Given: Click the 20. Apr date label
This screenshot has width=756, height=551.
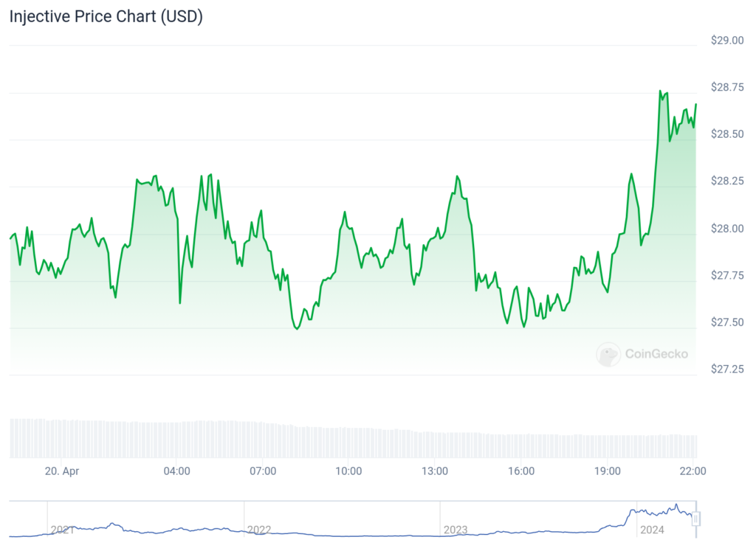Looking at the screenshot, I should click(62, 471).
